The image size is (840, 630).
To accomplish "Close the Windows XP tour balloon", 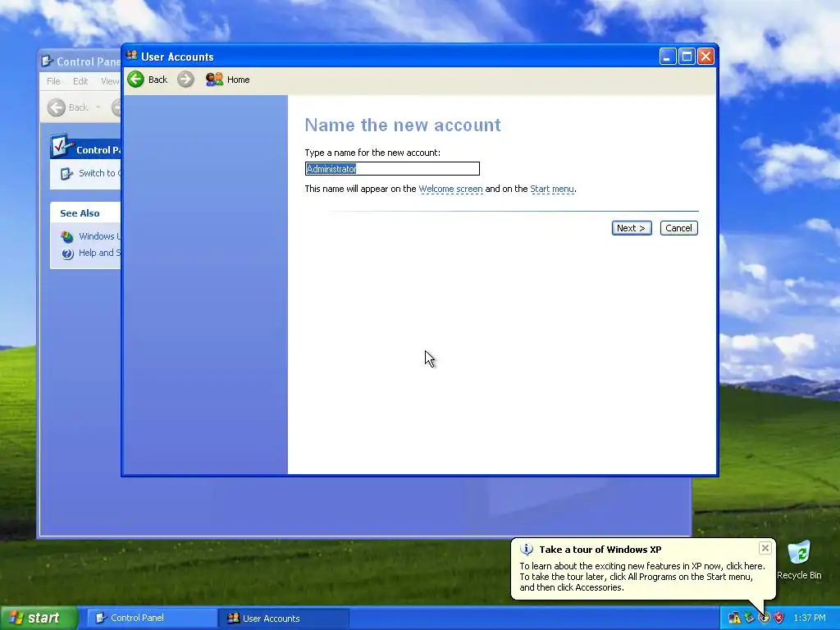I will coord(765,547).
